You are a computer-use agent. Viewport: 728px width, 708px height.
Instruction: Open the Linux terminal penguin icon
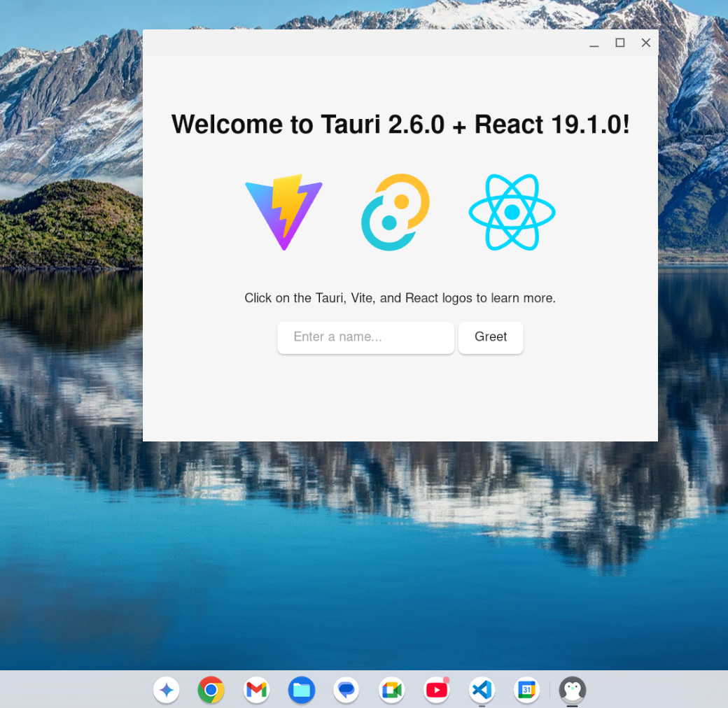(x=573, y=690)
